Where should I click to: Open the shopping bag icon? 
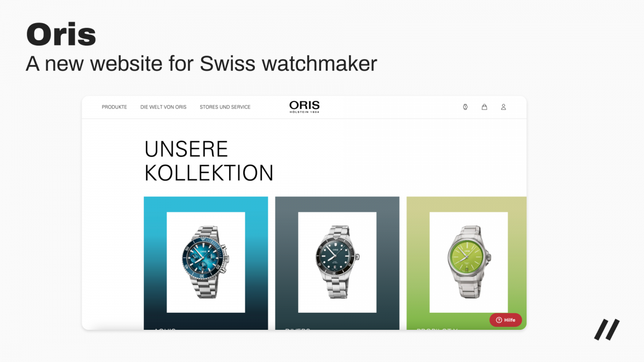coord(484,107)
